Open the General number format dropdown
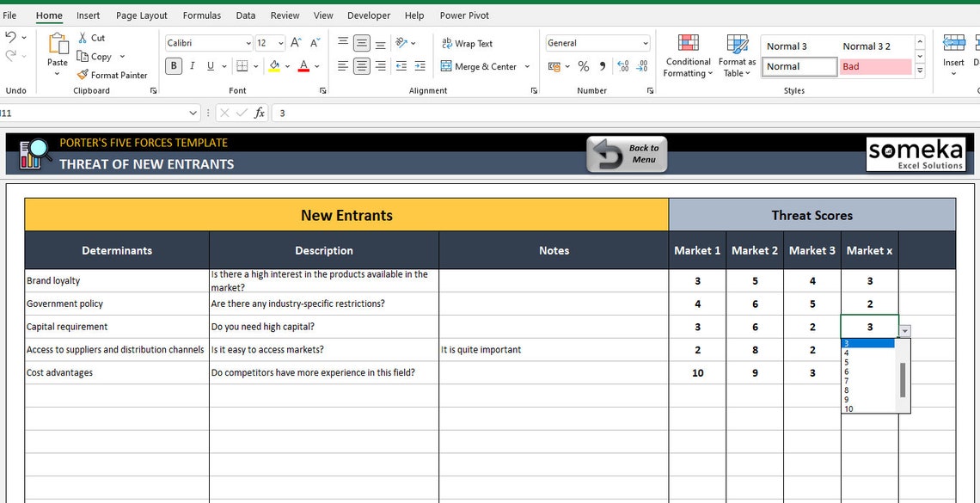This screenshot has height=503, width=980. click(646, 43)
